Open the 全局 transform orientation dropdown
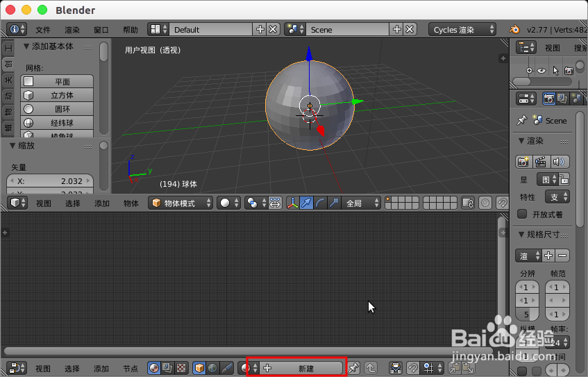Viewport: 588px width, 377px height. coord(362,203)
